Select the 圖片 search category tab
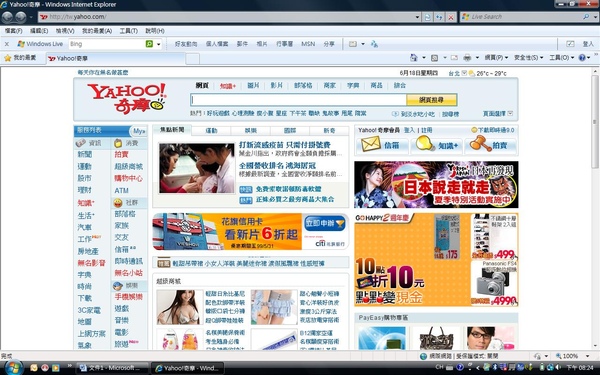The width and height of the screenshot is (600, 375). pos(253,85)
